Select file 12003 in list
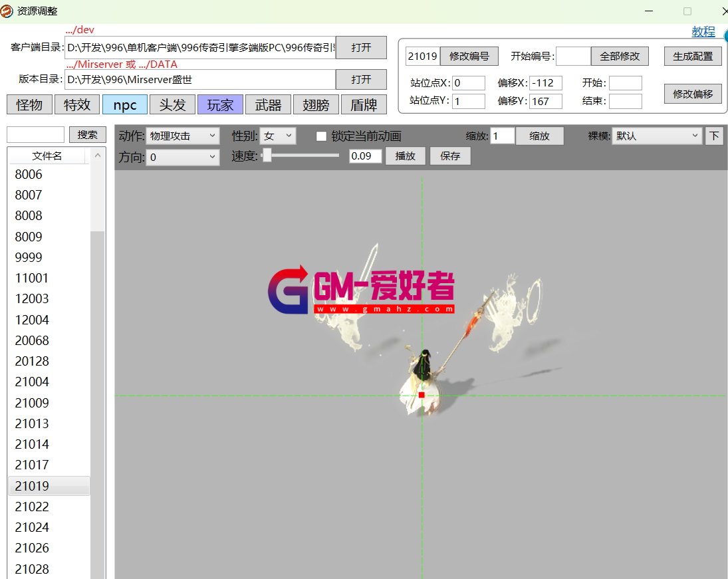Image resolution: width=728 pixels, height=579 pixels. (x=49, y=298)
